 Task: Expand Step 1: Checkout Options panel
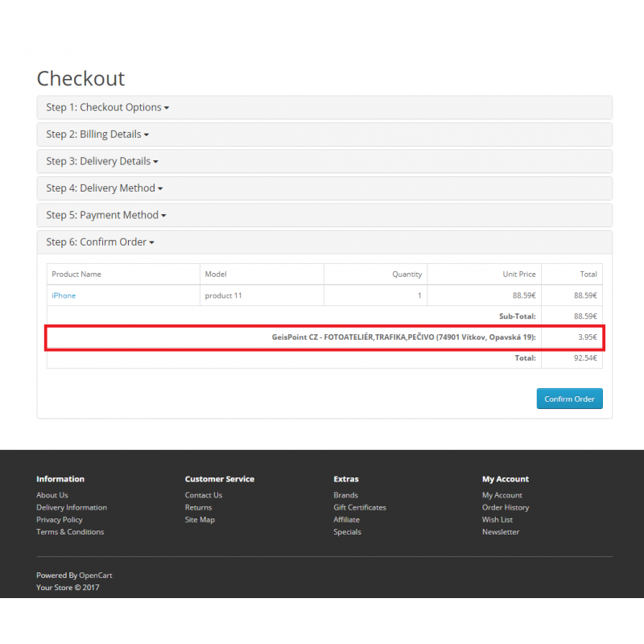point(107,108)
